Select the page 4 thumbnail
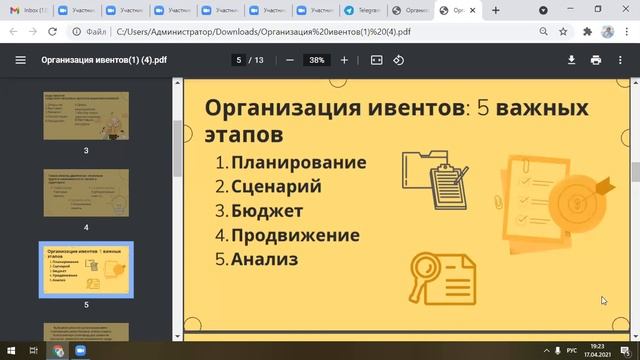The height and width of the screenshot is (360, 640). [86, 193]
